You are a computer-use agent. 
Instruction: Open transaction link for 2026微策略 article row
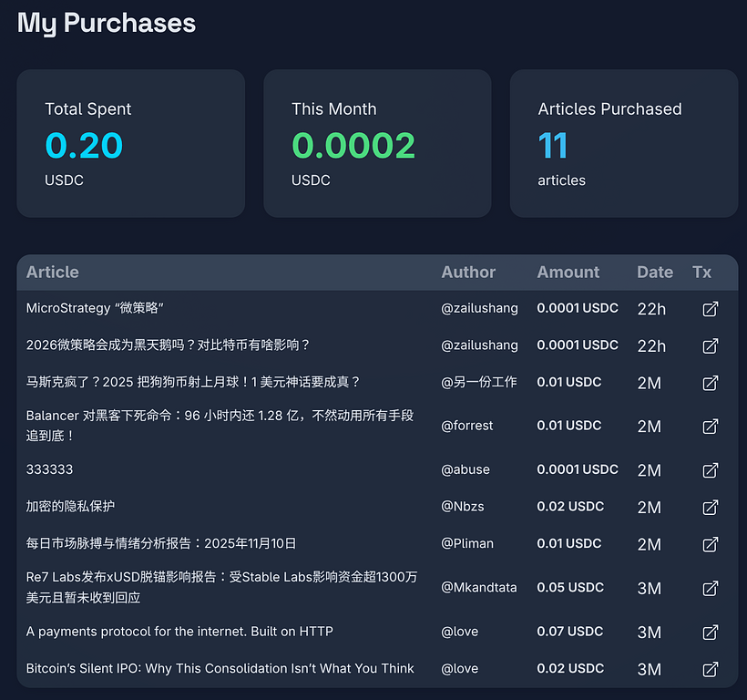(711, 345)
